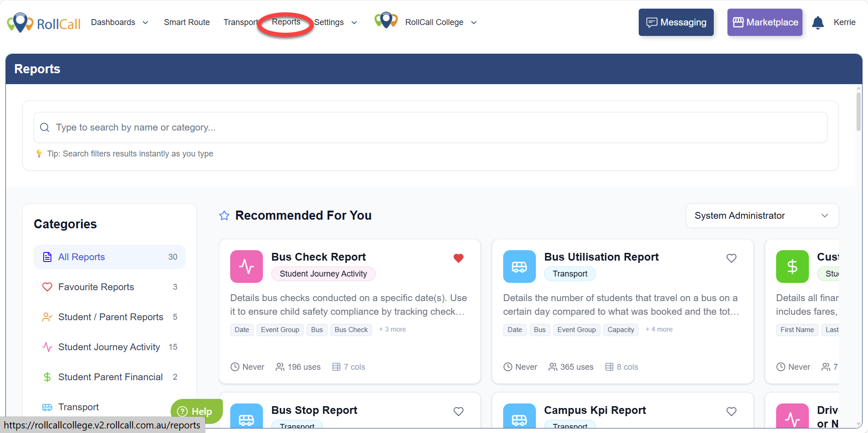Click the Help button
868x433 pixels.
pos(196,411)
